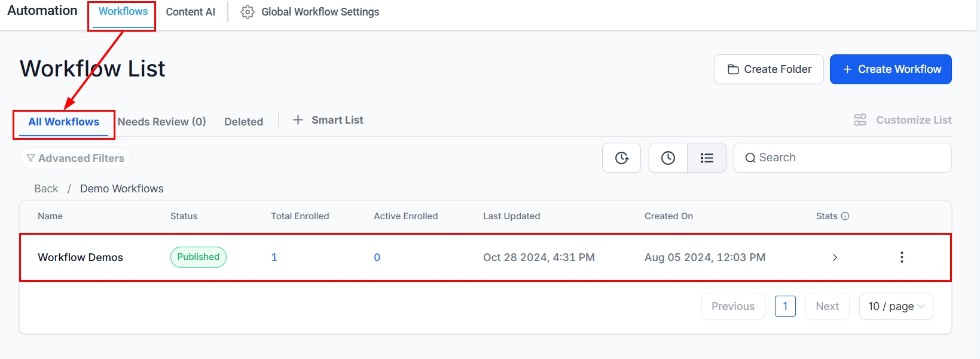Click the clock-with-arrow history icon button
This screenshot has width=980, height=359.
point(621,158)
